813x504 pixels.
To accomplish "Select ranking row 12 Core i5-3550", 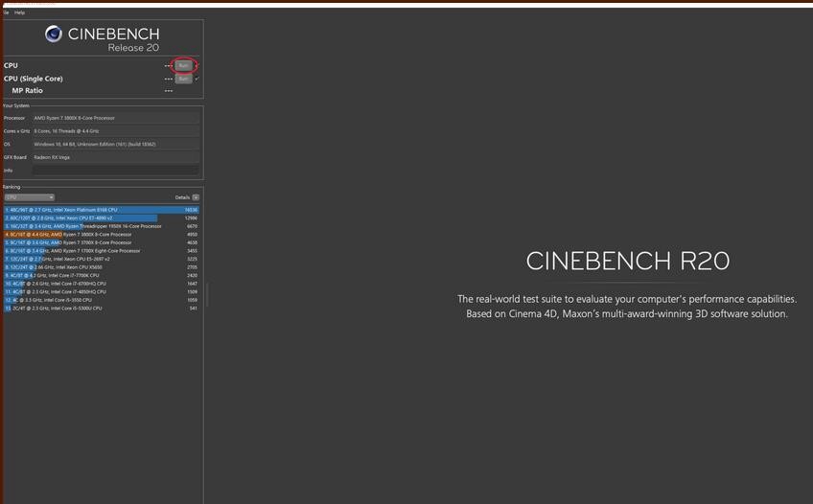I will coord(102,300).
